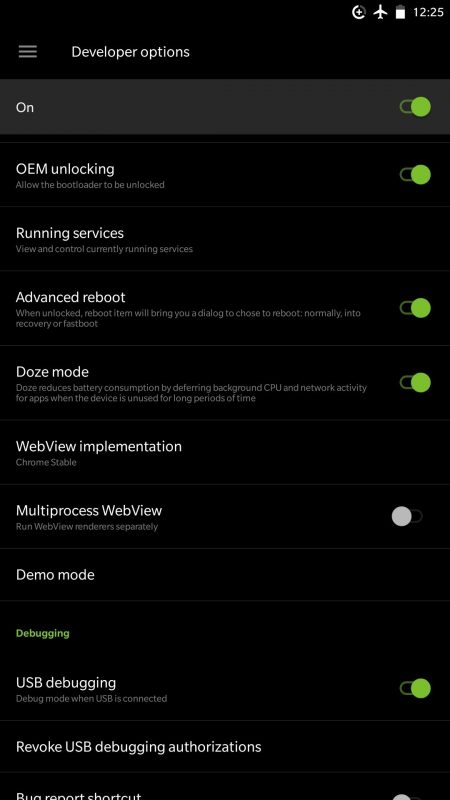
Task: Select the Debugging section header
Action: (x=43, y=633)
